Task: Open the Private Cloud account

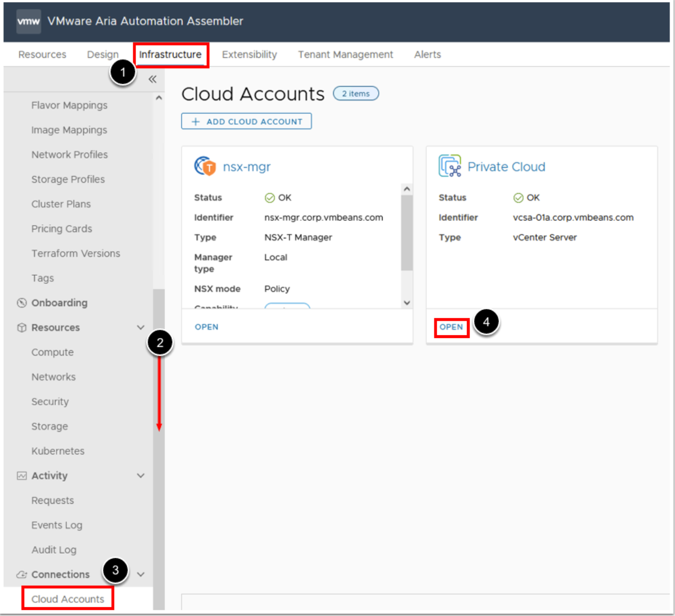Action: 451,327
